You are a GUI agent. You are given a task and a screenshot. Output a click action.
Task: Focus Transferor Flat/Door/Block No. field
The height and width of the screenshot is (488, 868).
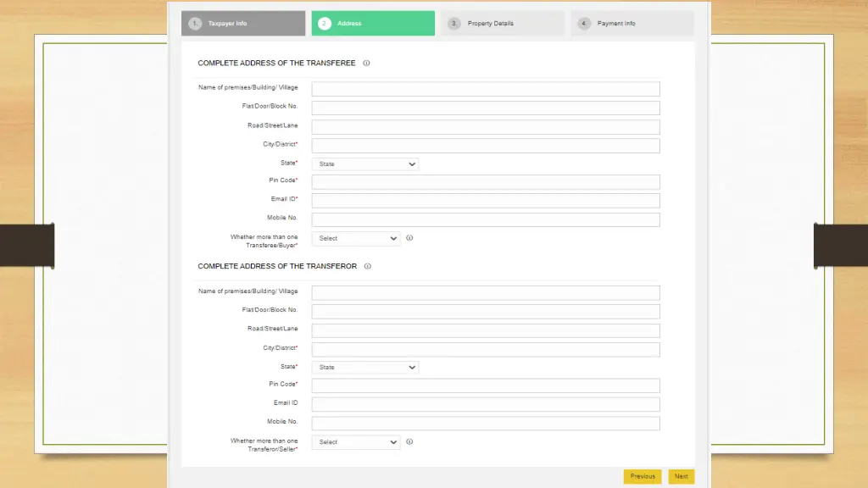pos(486,312)
